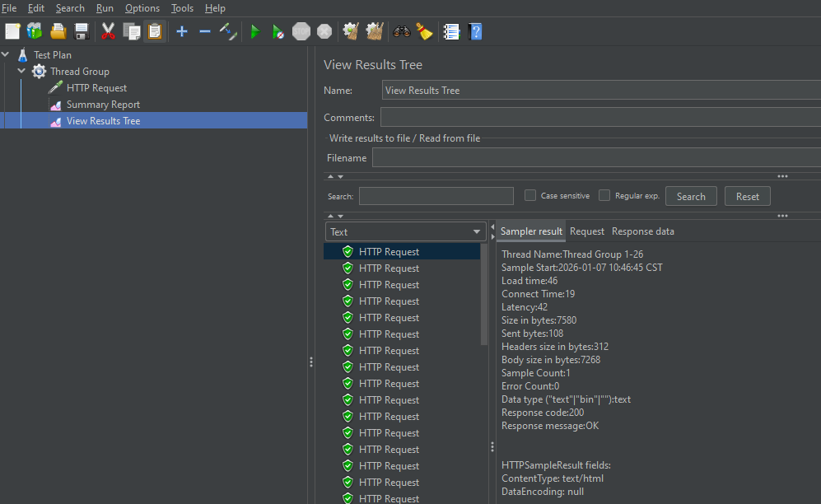821x504 pixels.
Task: Open the File menu
Action: click(x=9, y=8)
